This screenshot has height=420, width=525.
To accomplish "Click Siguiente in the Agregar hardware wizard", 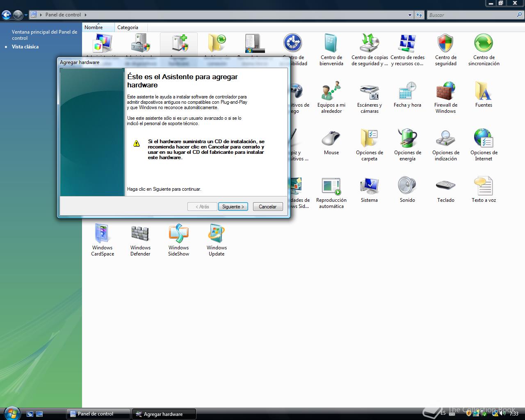I will [x=233, y=207].
